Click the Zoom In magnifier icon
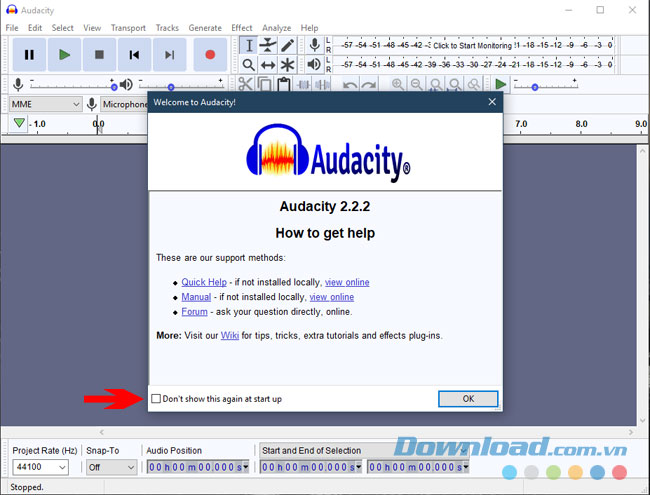This screenshot has height=495, width=650. [x=398, y=85]
